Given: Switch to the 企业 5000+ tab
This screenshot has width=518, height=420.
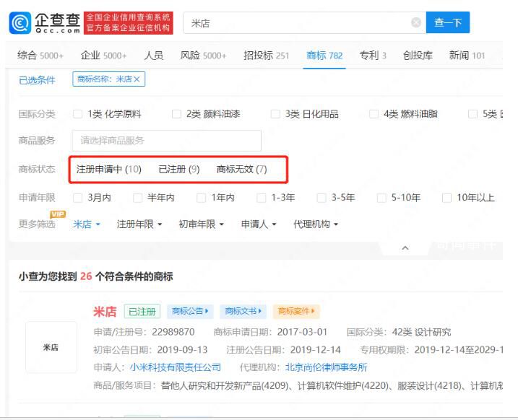Looking at the screenshot, I should [104, 55].
